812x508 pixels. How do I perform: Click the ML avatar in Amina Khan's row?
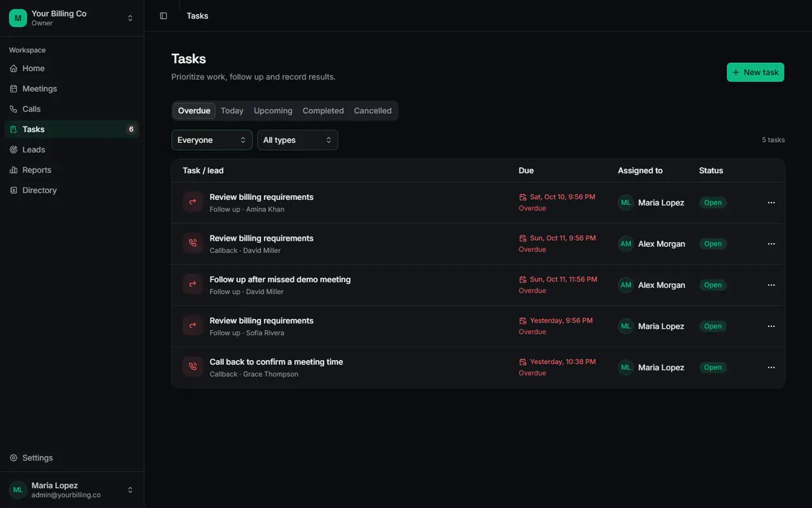coord(626,203)
